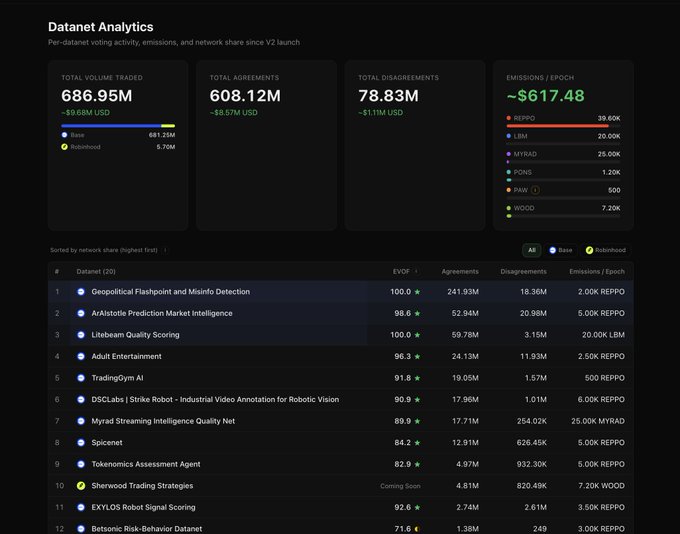Click Base chain icon for Geopolitical Flashpoint row
Image resolution: width=680 pixels, height=534 pixels.
[81, 292]
